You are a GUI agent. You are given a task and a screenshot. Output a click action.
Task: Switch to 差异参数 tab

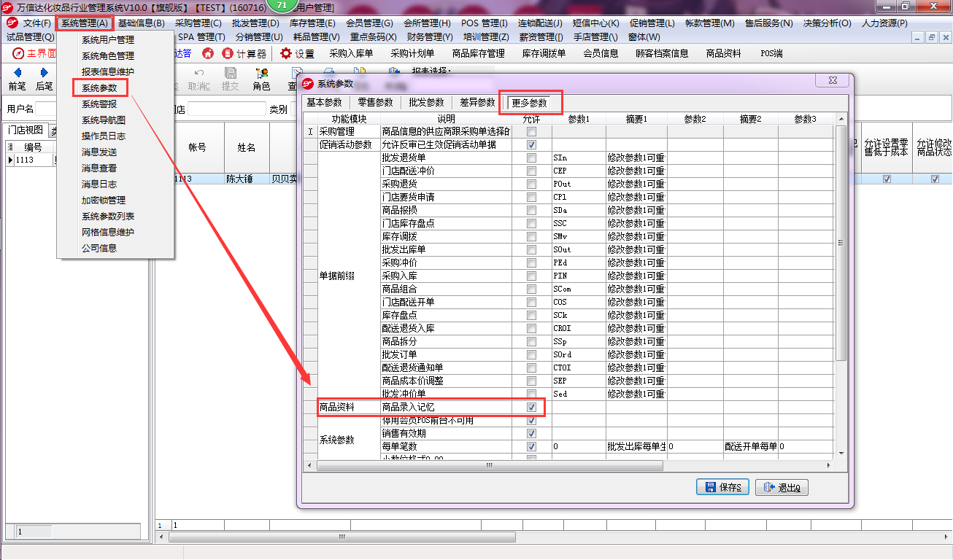[477, 102]
